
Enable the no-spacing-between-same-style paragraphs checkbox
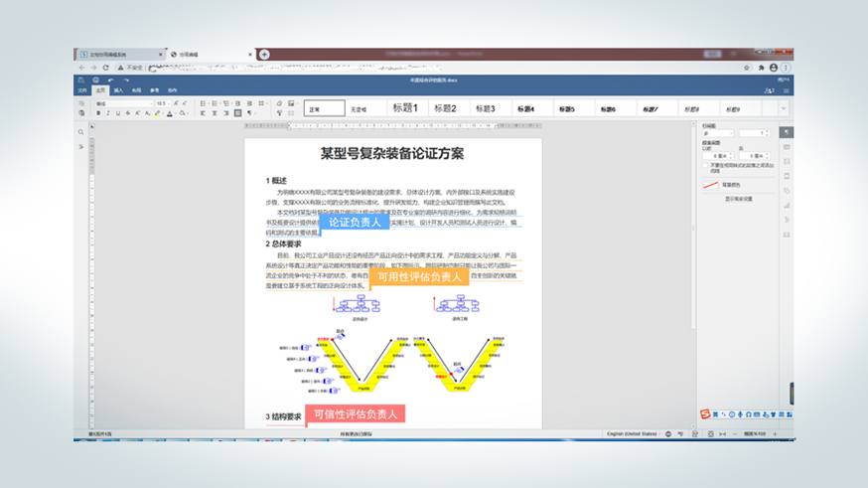click(706, 165)
